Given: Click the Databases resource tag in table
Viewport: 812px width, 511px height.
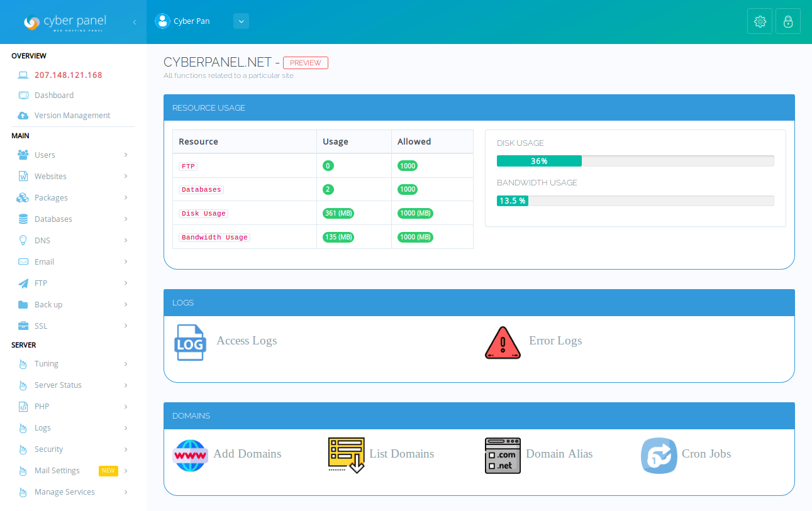Looking at the screenshot, I should pos(201,190).
